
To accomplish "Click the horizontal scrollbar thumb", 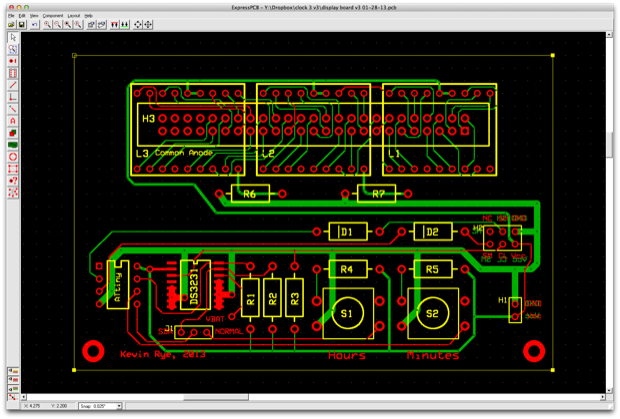I will click(216, 397).
